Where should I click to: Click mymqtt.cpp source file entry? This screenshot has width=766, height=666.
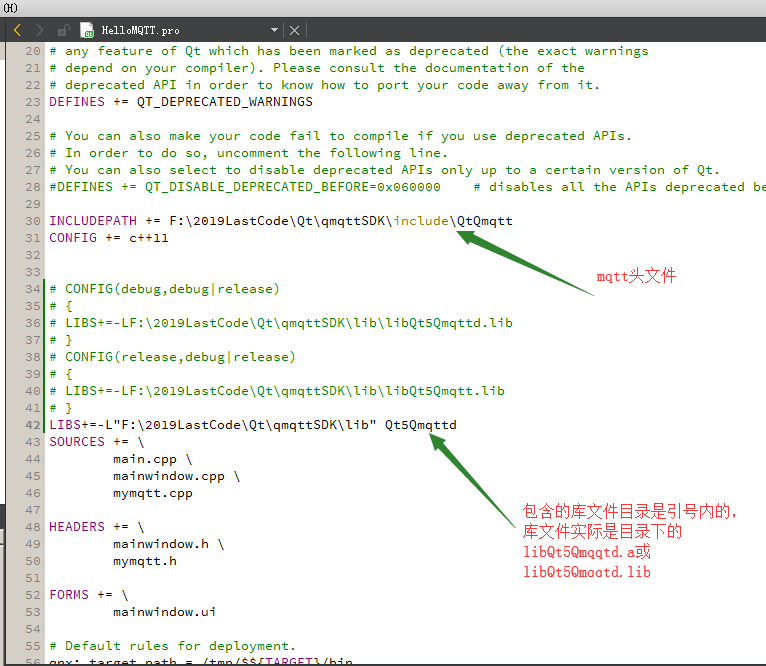pos(153,493)
